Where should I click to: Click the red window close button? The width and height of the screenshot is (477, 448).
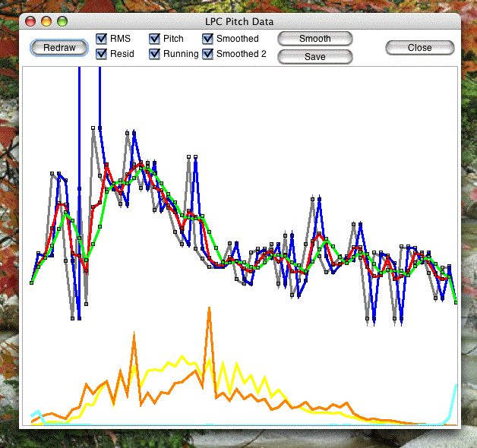pos(30,21)
